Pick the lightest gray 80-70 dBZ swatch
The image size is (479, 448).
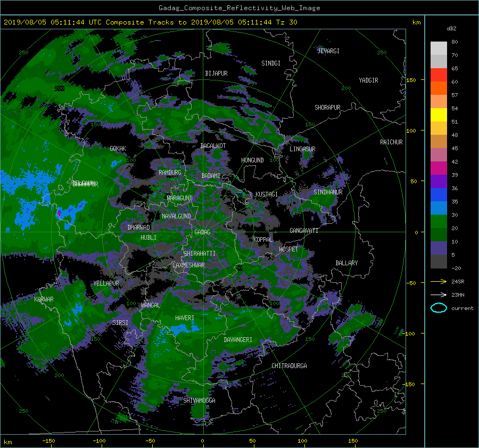click(439, 48)
